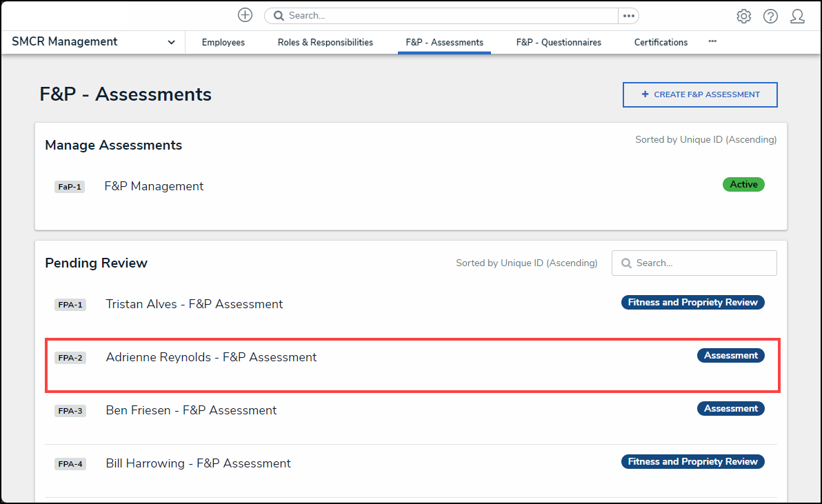Click the magnifier icon in the top search bar
This screenshot has height=504, width=822.
click(278, 14)
